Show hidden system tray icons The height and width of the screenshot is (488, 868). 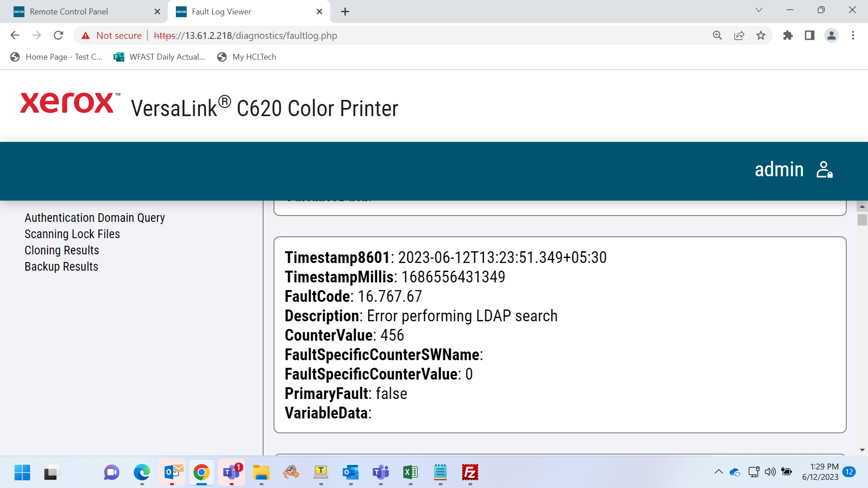[718, 472]
